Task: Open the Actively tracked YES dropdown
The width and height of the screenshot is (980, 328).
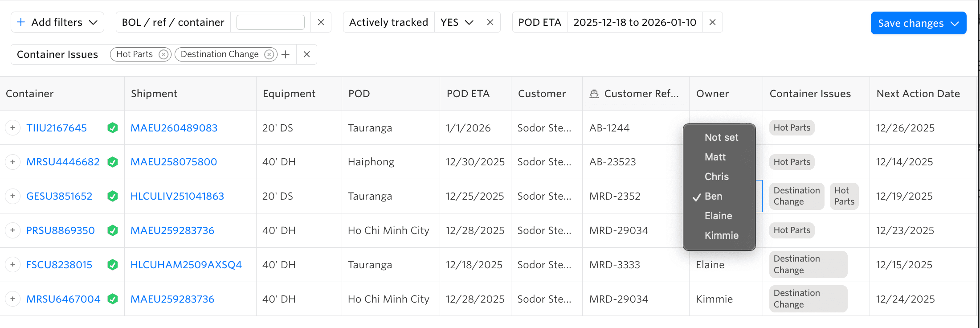Action: (x=457, y=22)
